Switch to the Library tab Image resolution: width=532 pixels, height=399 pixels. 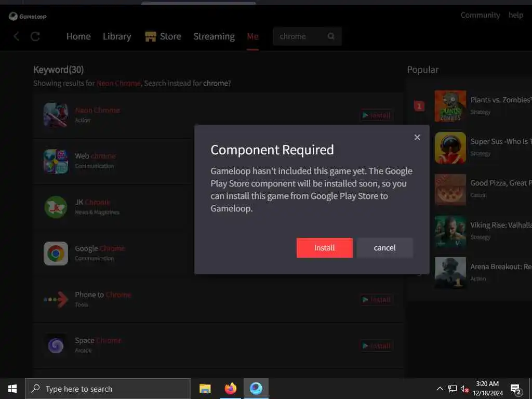pos(117,36)
